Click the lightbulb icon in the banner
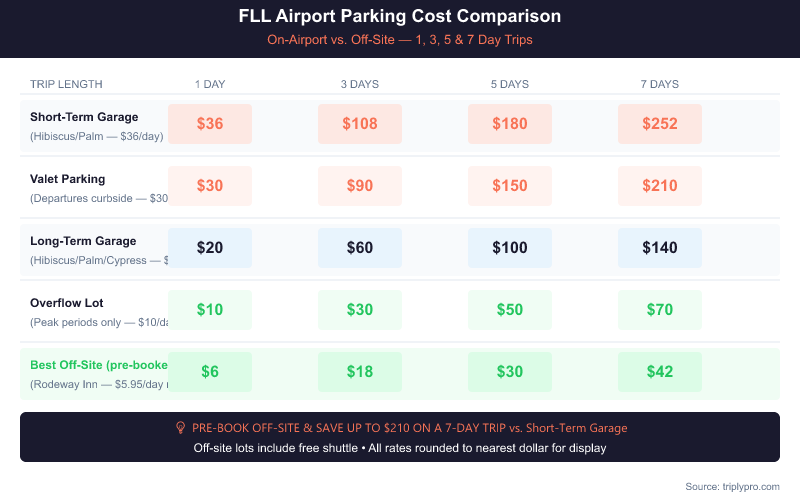Screen dimensions: 800x500 click(181, 428)
